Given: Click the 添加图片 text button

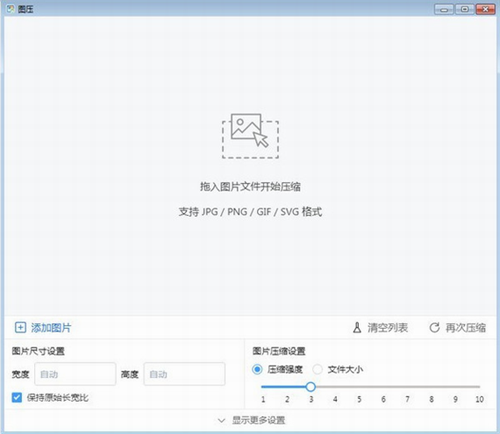Looking at the screenshot, I should pos(51,328).
